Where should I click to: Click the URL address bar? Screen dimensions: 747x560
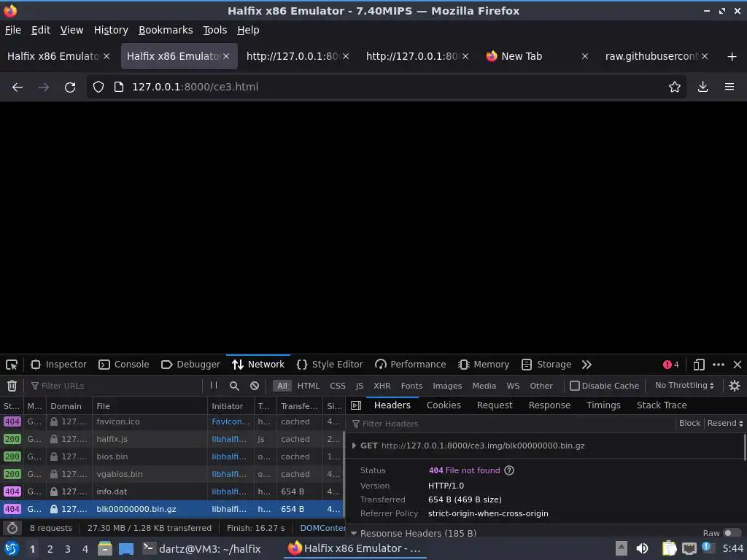385,87
